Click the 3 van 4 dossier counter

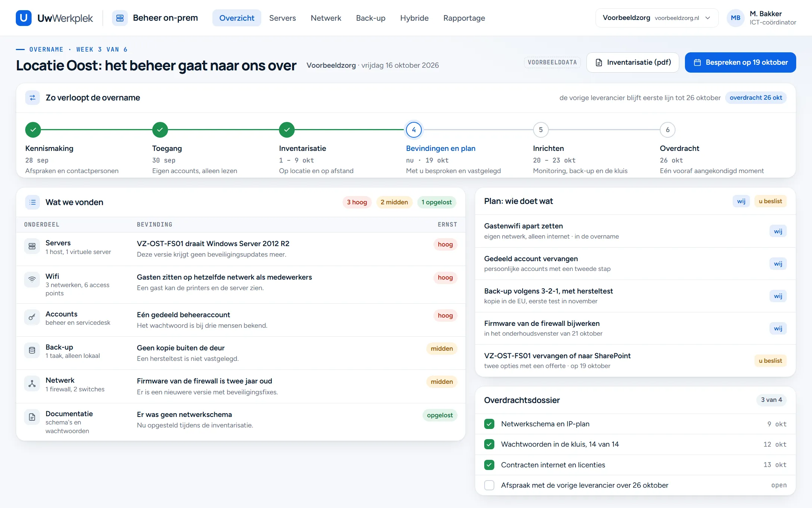[771, 400]
